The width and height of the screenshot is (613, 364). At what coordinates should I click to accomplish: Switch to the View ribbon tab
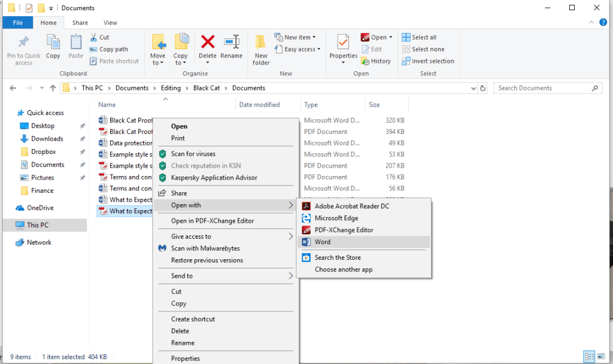click(x=110, y=22)
